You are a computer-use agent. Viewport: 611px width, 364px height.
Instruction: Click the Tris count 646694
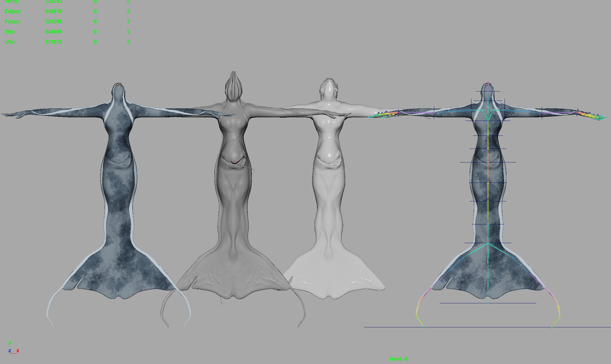coord(53,32)
